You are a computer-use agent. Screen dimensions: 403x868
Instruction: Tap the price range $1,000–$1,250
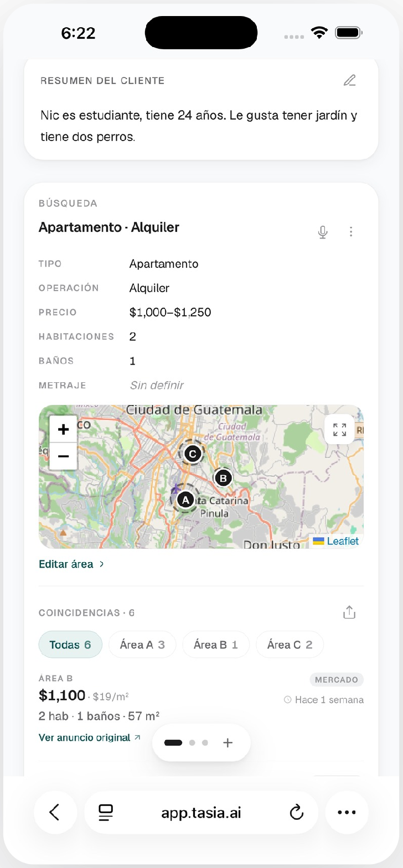point(170,312)
